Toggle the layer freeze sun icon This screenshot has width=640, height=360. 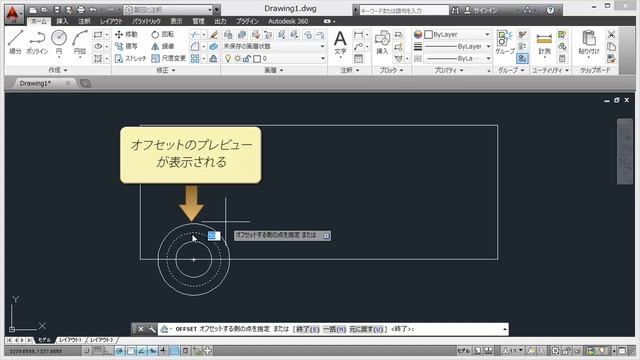coord(237,59)
